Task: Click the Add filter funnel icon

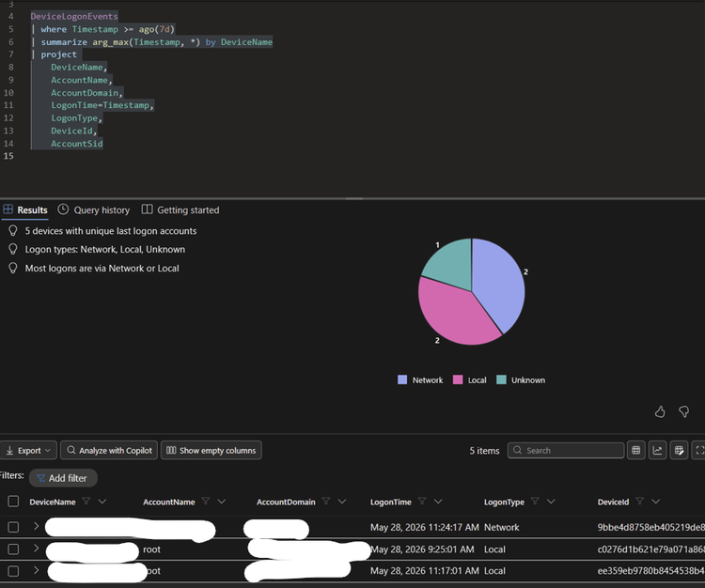Action: click(x=40, y=478)
